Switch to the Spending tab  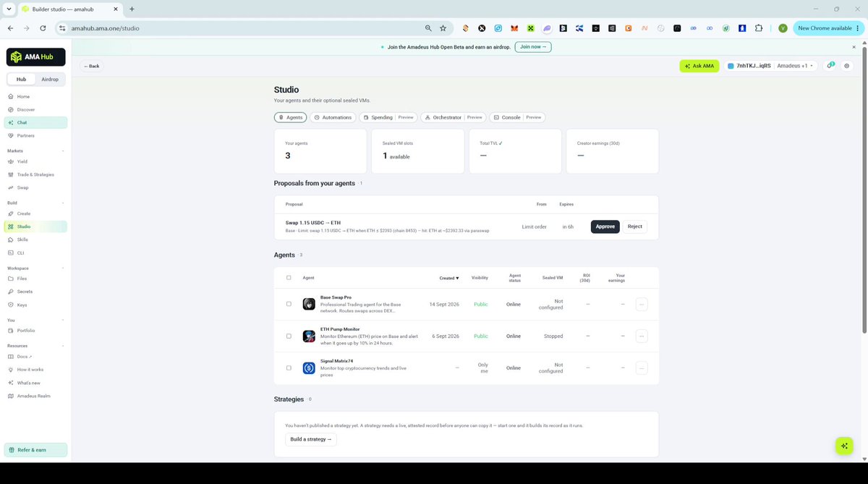(x=388, y=117)
